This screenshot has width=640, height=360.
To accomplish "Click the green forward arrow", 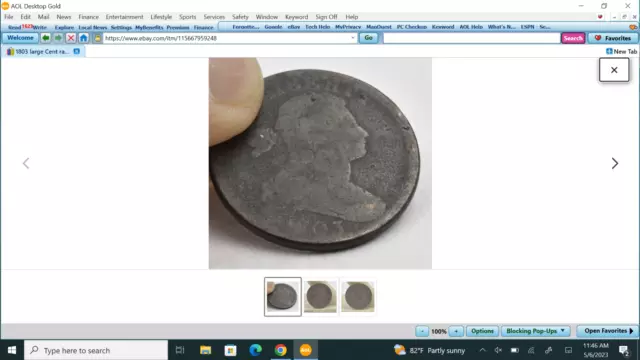I will pyautogui.click(x=58, y=38).
